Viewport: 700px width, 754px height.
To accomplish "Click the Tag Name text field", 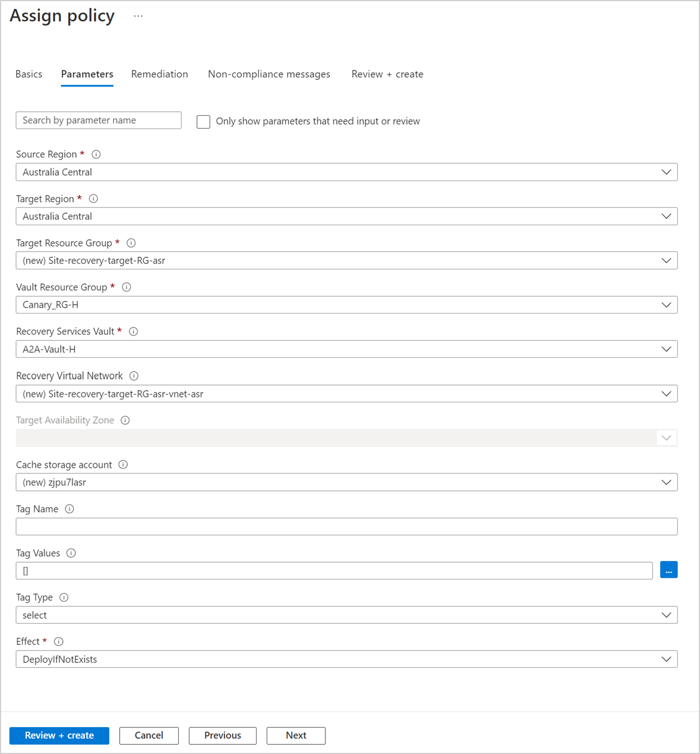I will point(346,527).
